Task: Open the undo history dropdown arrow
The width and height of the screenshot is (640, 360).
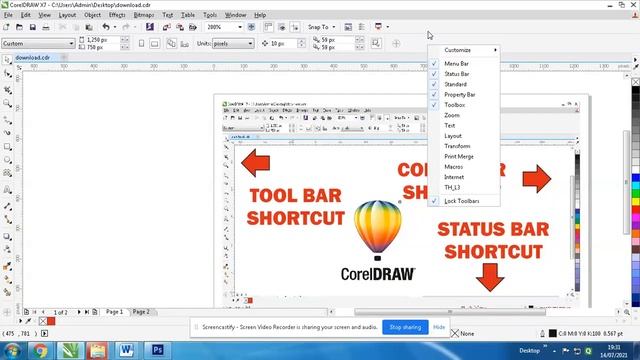Action: [115, 27]
